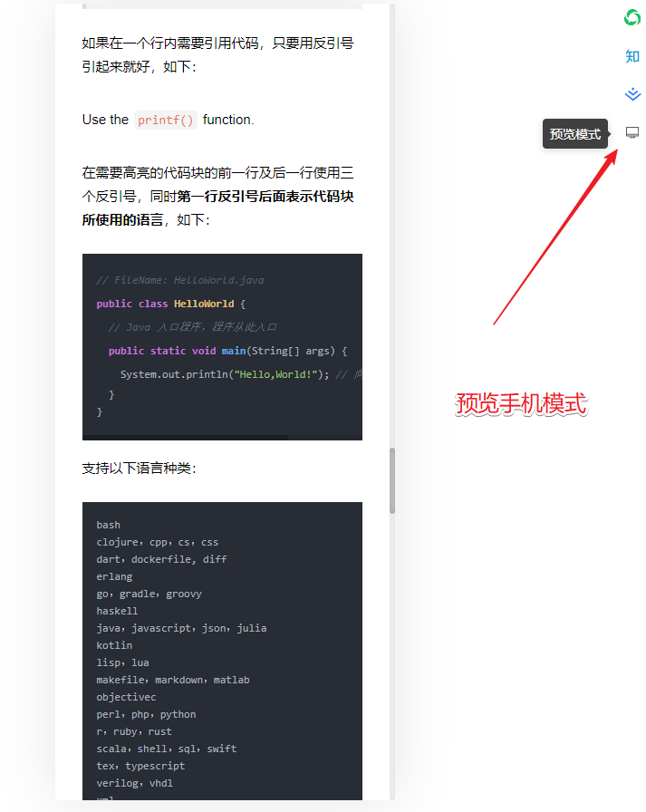Click the line 'lisp, lua'
Screen dimensions: 646x812
(x=122, y=662)
